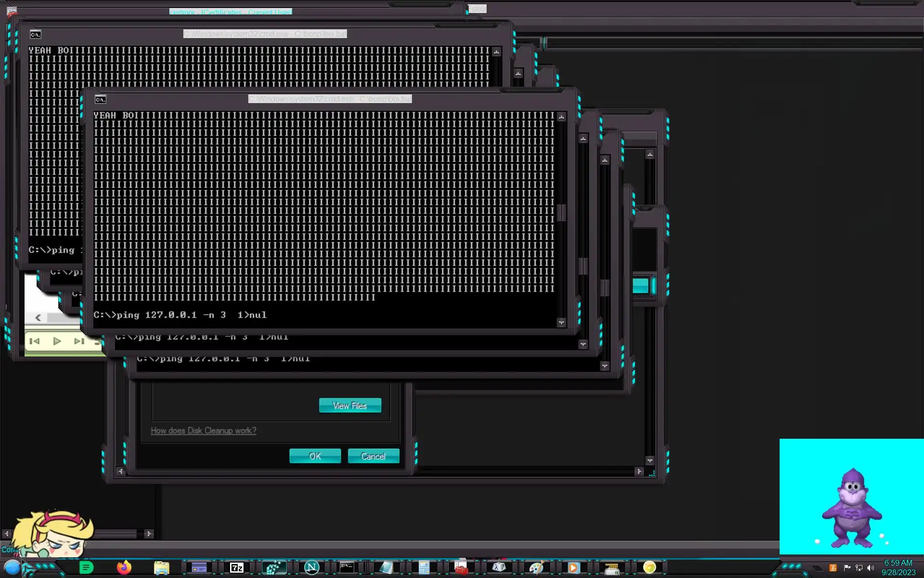Open the 7-Zip taskbar icon
This screenshot has height=578, width=924.
tap(237, 567)
